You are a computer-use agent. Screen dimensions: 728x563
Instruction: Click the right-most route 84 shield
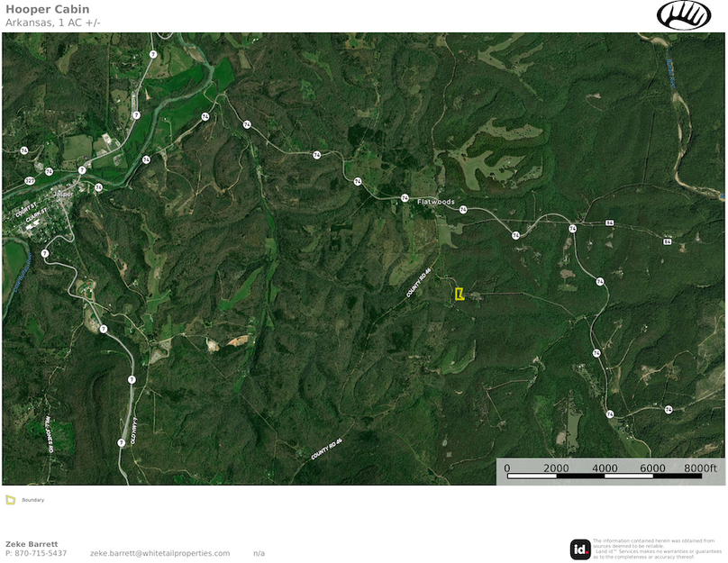667,241
